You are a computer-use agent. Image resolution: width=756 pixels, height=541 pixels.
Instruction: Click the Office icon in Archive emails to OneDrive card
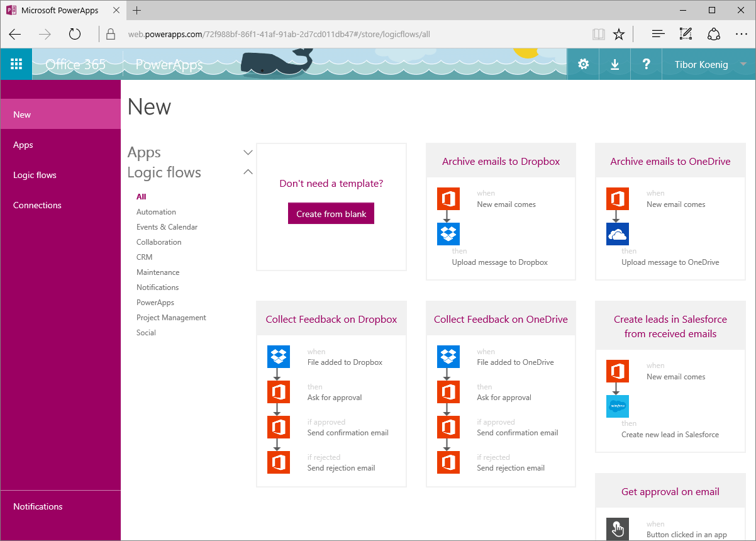pos(618,199)
